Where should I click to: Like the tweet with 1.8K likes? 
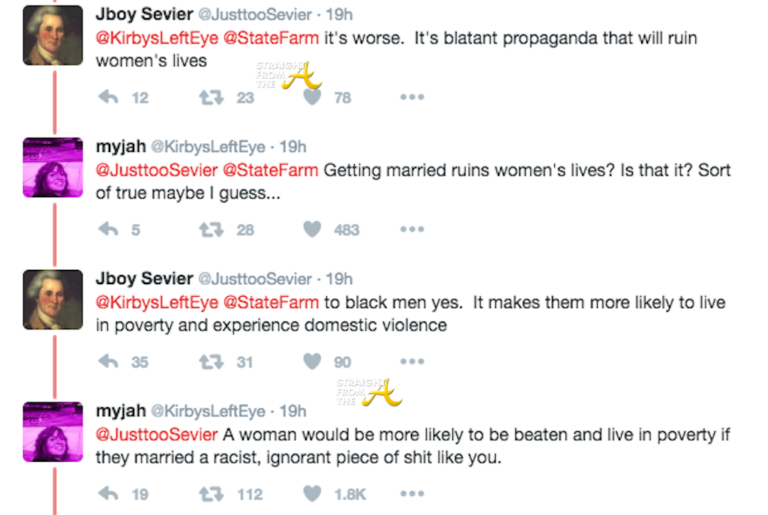pos(313,494)
